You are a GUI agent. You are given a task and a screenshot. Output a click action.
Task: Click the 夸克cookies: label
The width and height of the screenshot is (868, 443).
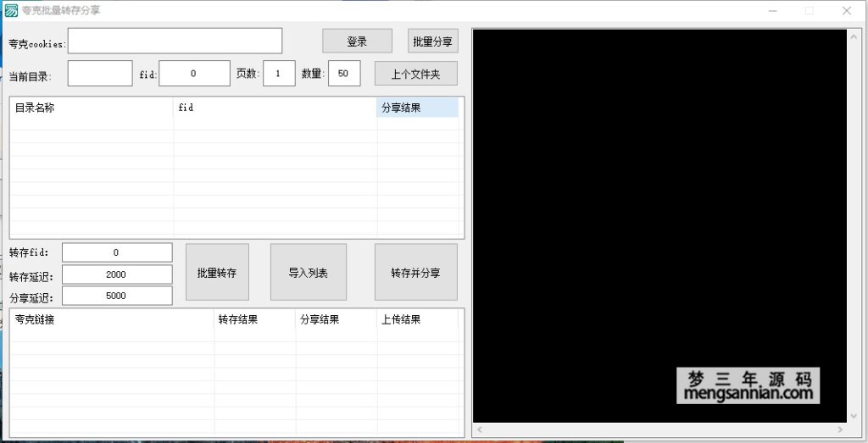pyautogui.click(x=37, y=44)
